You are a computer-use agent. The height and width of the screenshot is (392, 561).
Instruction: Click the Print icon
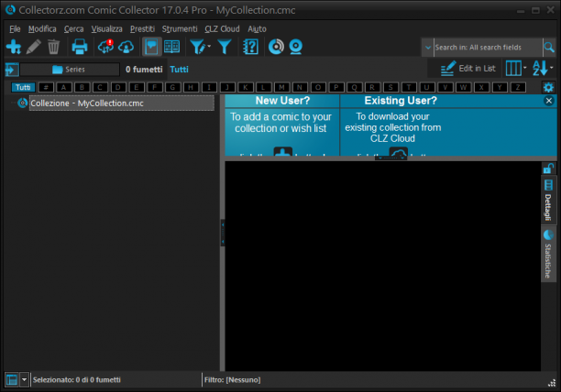(x=80, y=47)
